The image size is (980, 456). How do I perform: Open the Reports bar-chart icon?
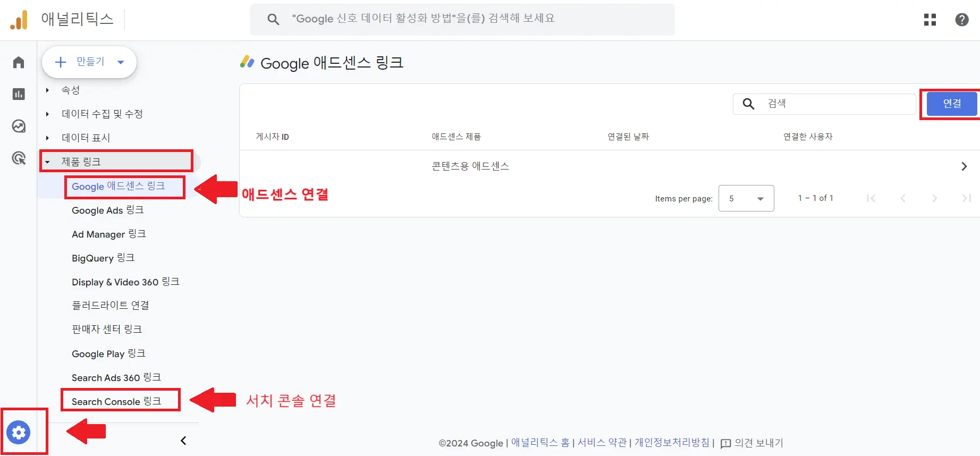click(x=19, y=94)
